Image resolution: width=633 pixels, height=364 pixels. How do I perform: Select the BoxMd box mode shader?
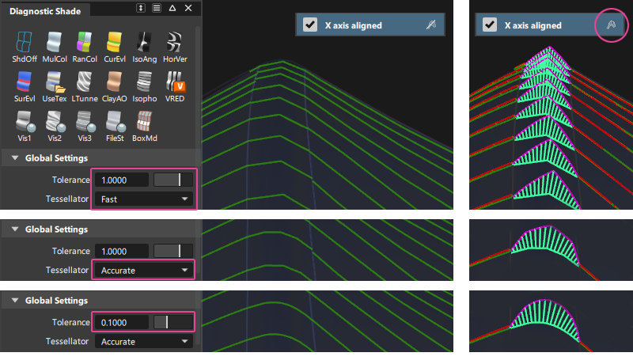click(145, 126)
